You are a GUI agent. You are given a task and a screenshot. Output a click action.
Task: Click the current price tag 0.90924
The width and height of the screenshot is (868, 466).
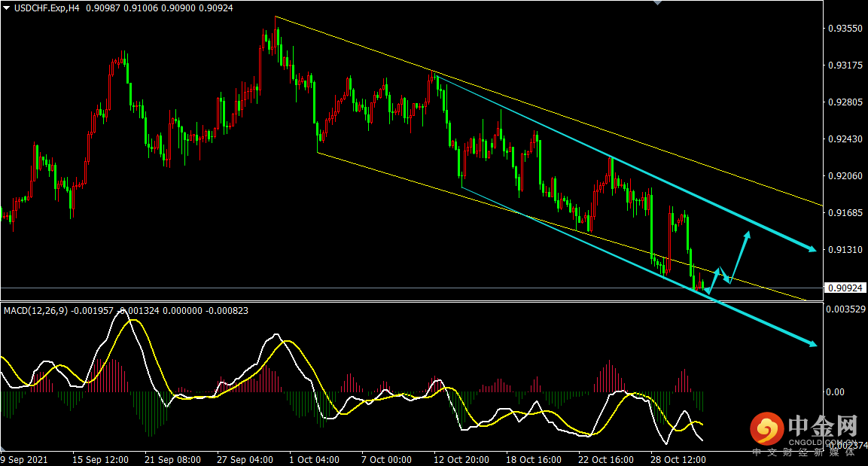845,288
